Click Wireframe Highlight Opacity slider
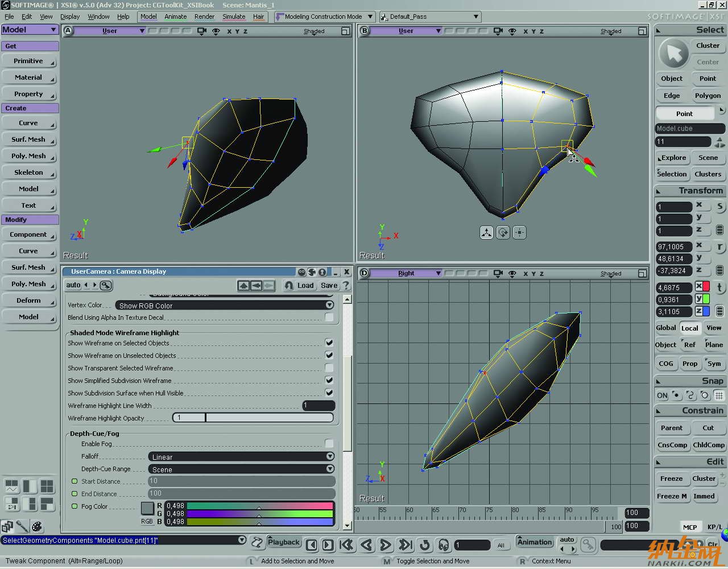Image resolution: width=728 pixels, height=569 pixels. 253,418
